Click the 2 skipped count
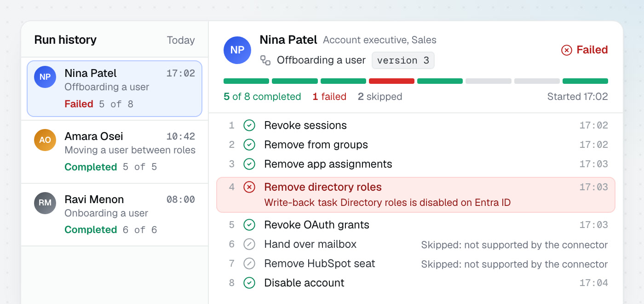The height and width of the screenshot is (304, 644). [380, 97]
